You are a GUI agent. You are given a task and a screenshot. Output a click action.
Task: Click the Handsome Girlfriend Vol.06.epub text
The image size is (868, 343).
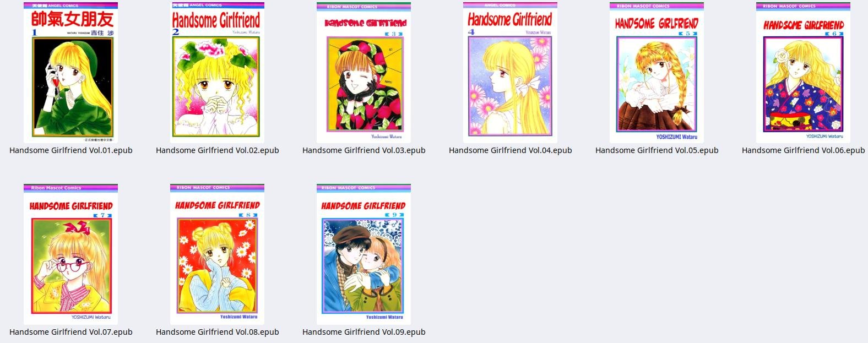pos(804,150)
